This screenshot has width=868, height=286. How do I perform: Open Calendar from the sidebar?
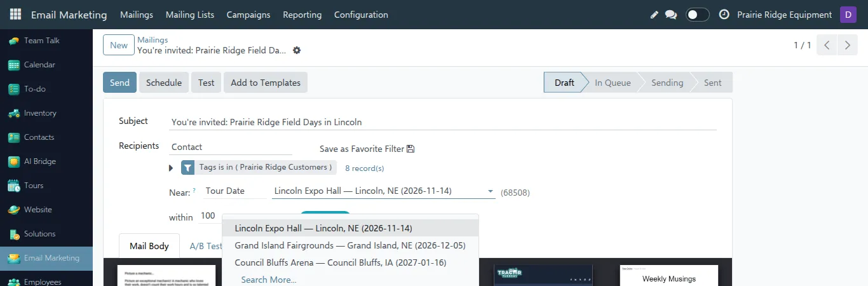tap(46, 65)
